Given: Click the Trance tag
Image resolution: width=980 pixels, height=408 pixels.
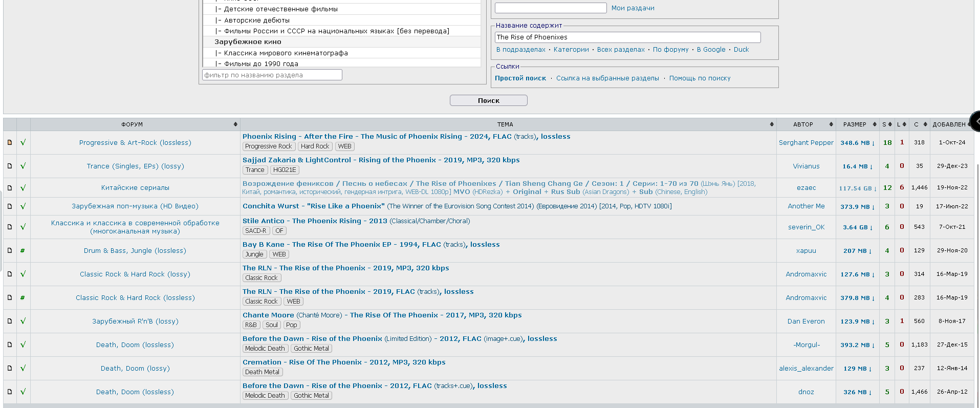Looking at the screenshot, I should (x=255, y=170).
